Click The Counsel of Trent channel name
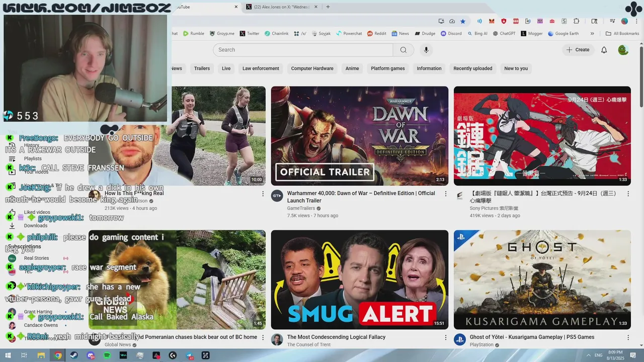Screen dimensions: 644x362 [x=309, y=345]
